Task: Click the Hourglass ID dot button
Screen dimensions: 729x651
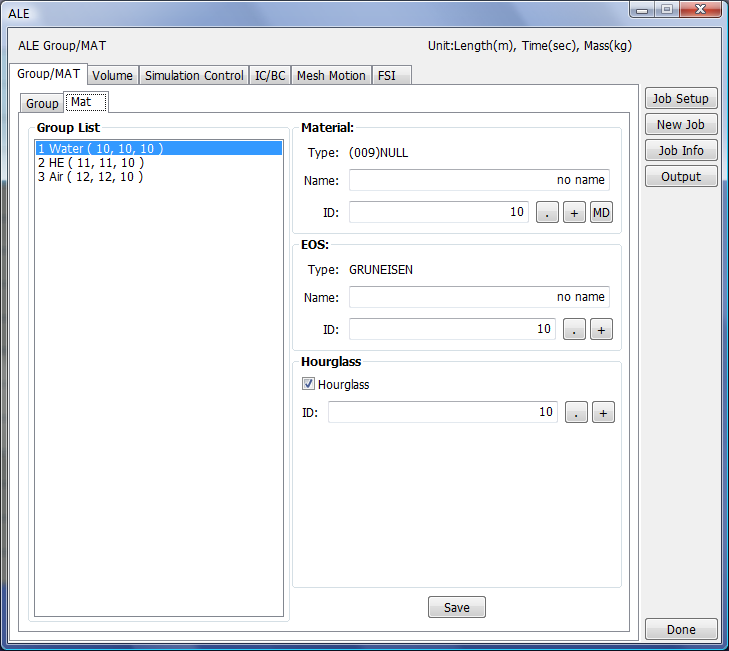Action: (576, 412)
